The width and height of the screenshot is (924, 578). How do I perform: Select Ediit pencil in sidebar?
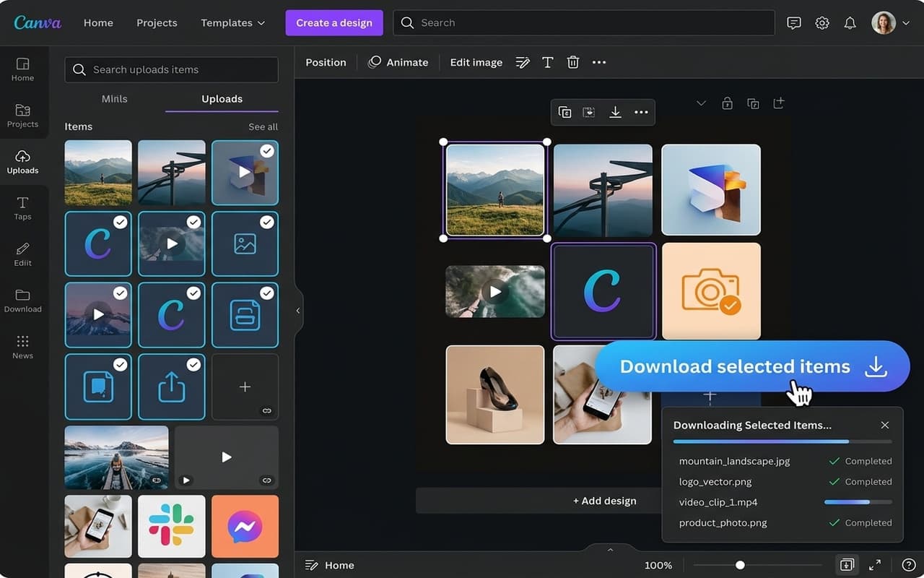coord(22,254)
